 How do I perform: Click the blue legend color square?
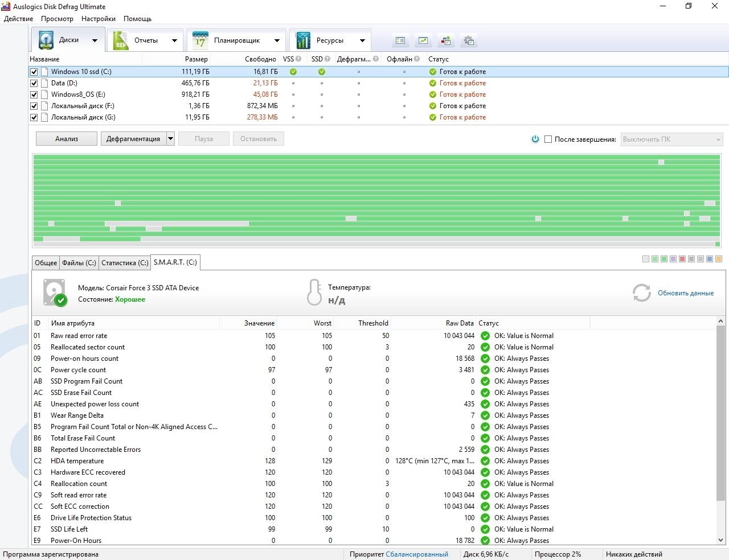(x=710, y=259)
